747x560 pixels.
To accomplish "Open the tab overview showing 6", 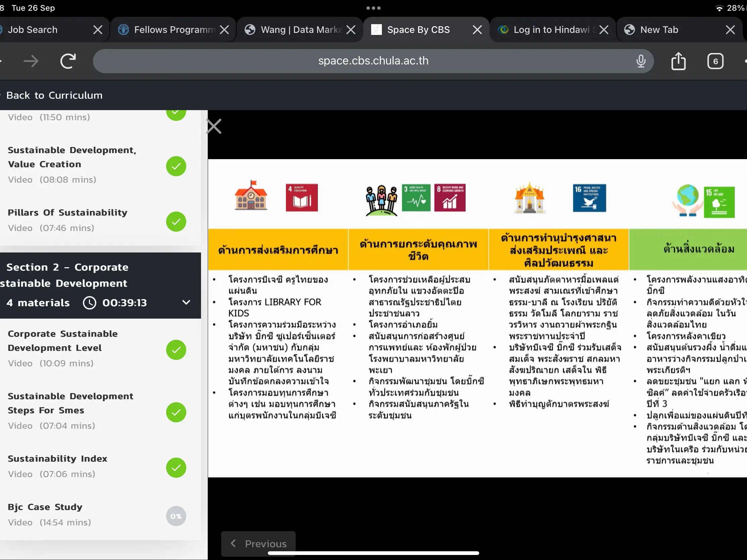I will 715,61.
